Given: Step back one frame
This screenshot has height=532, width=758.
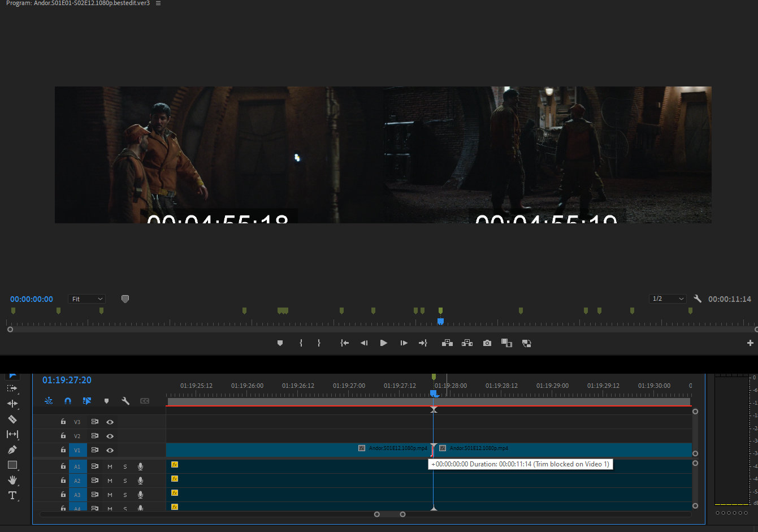Looking at the screenshot, I should coord(364,343).
